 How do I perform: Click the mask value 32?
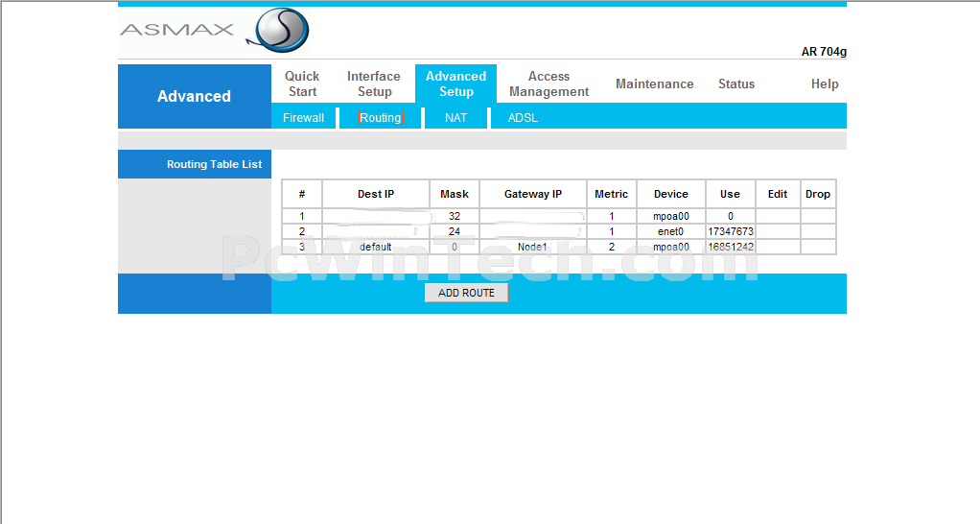[455, 216]
